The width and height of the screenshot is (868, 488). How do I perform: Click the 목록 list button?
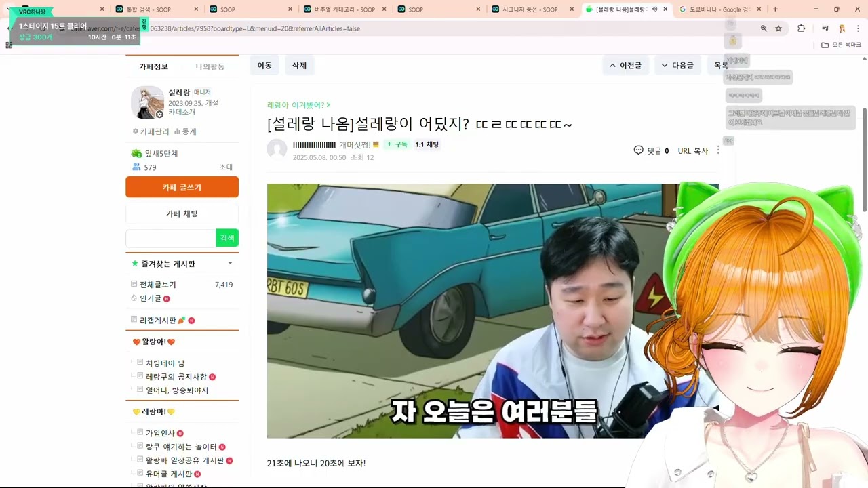(x=720, y=66)
